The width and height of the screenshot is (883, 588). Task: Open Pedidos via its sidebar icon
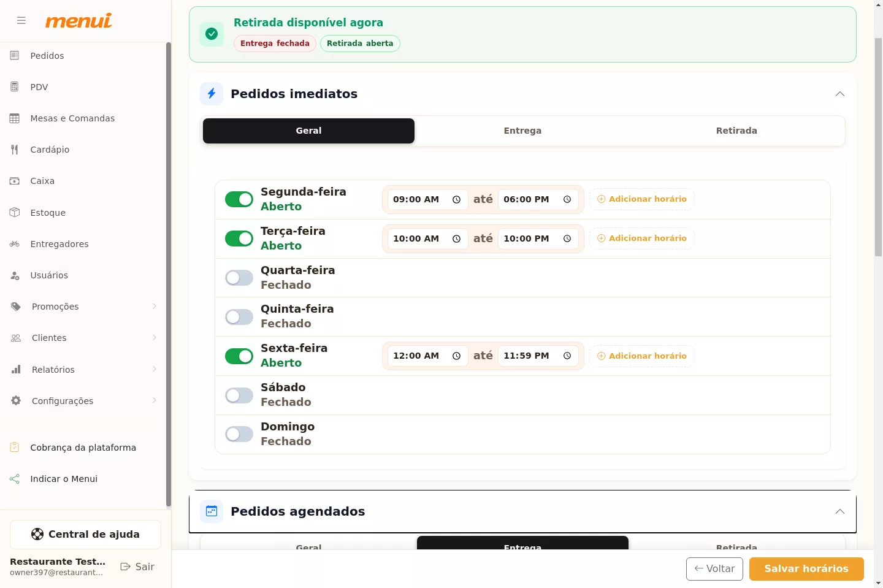[x=15, y=56]
